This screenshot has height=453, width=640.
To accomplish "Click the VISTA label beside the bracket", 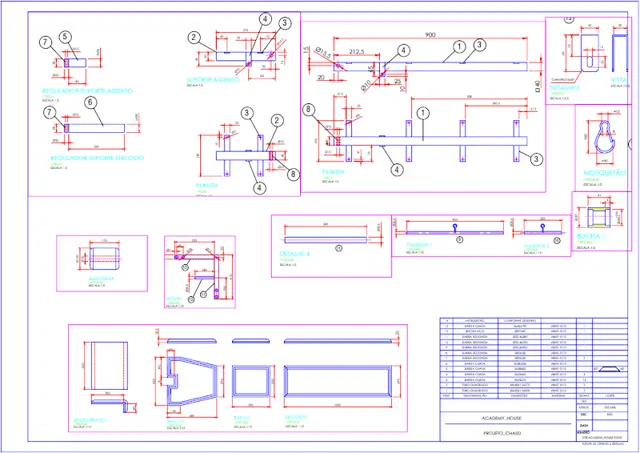I will (x=619, y=80).
